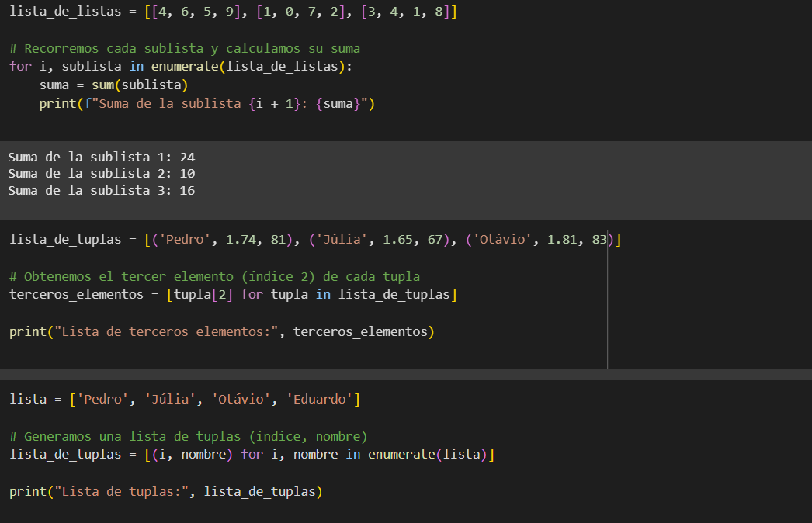Click the comment "Obtenemos el tercer elemento (índice 2)"
This screenshot has width=812, height=523.
214,277
